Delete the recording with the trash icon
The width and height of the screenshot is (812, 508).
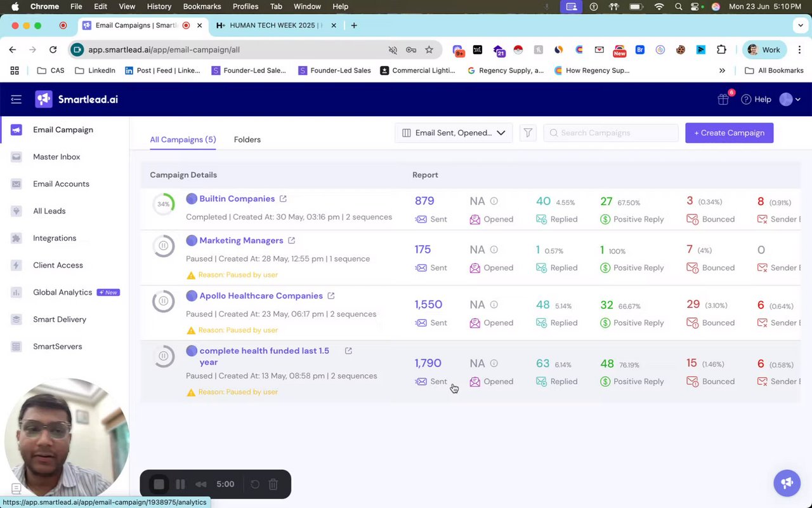pyautogui.click(x=273, y=485)
